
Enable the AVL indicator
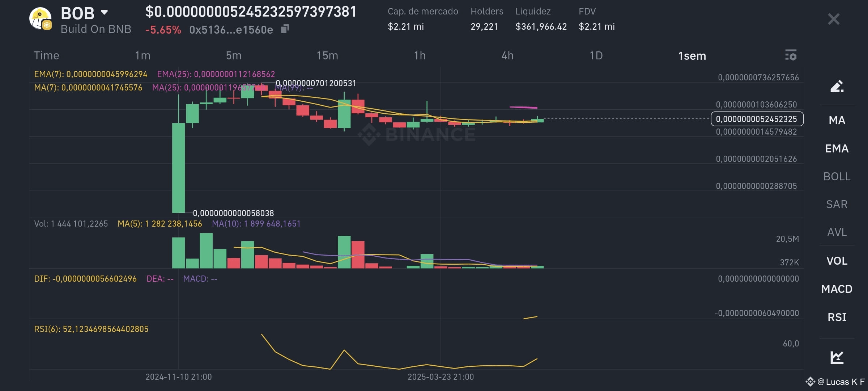point(837,232)
